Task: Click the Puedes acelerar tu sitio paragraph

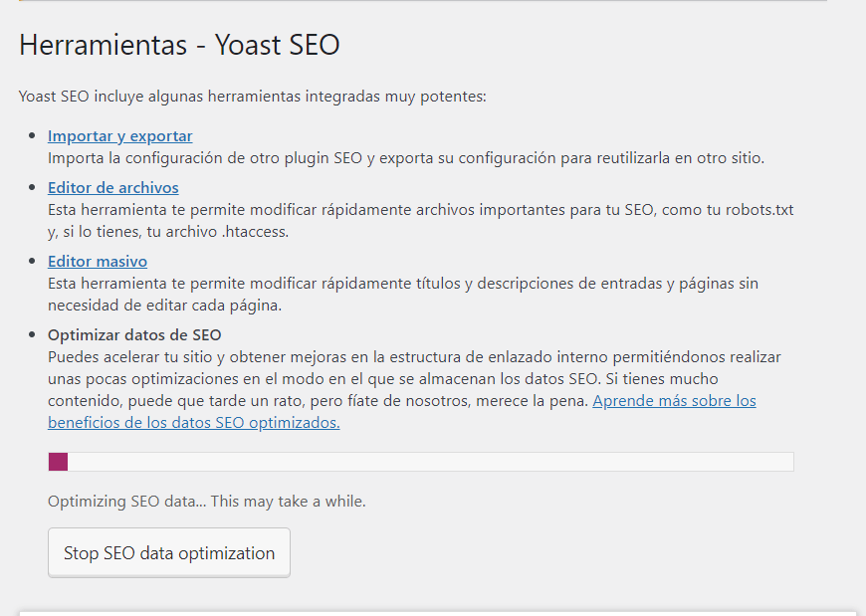Action: pyautogui.click(x=414, y=390)
